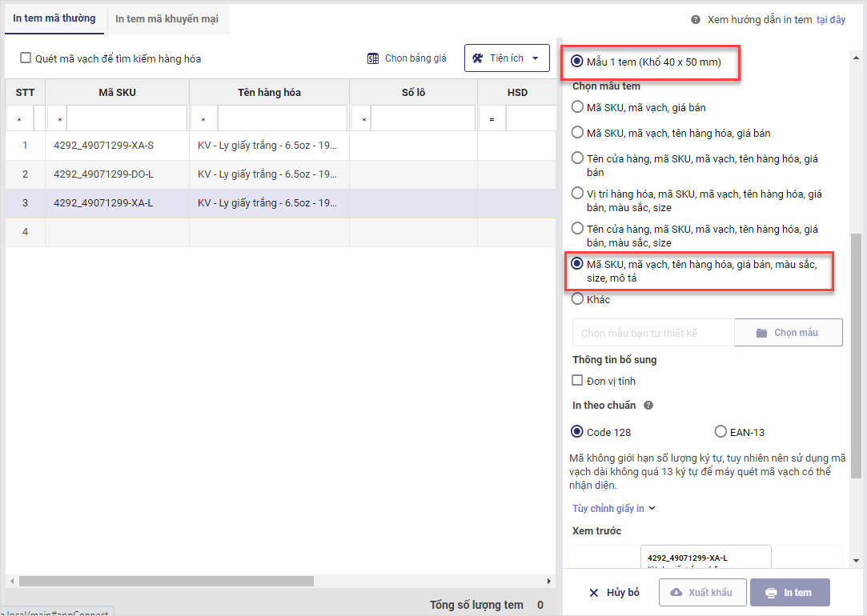Click the tools icon in the Tiện ích button
The image size is (867, 616).
(x=478, y=58)
